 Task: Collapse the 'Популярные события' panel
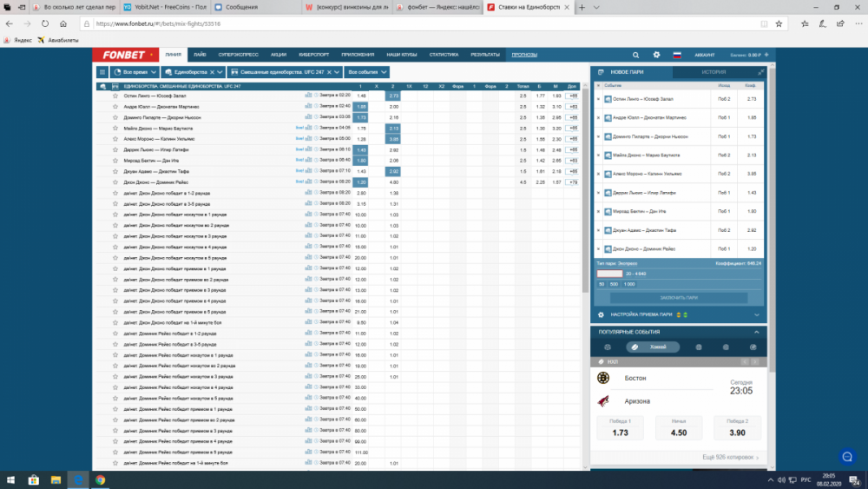757,332
